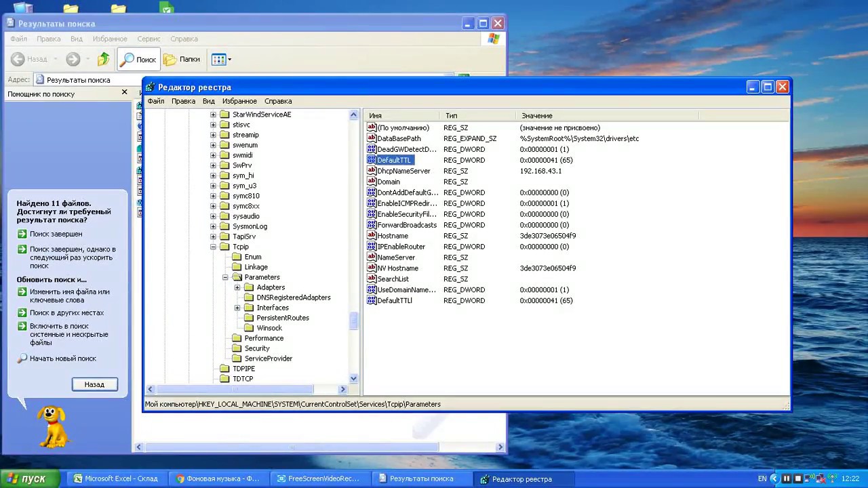868x488 pixels.
Task: Click the (По умолчанию) default value icon
Action: click(372, 127)
